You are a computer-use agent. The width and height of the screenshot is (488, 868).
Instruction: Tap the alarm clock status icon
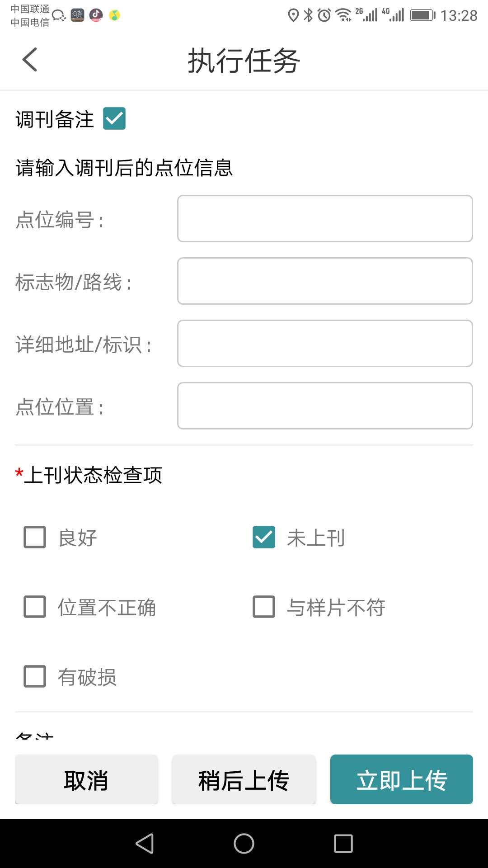tap(324, 15)
